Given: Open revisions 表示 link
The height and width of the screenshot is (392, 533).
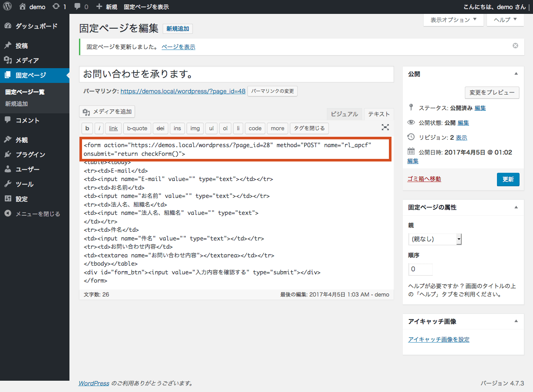Looking at the screenshot, I should [461, 138].
